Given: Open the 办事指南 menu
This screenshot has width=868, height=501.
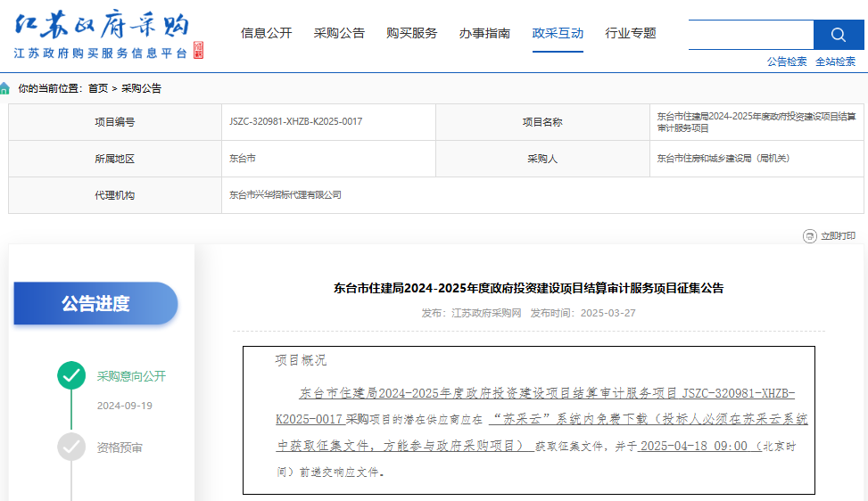Looking at the screenshot, I should coord(485,33).
